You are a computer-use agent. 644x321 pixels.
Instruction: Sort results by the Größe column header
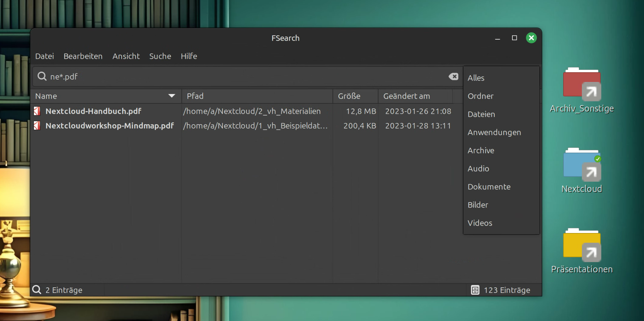[356, 96]
